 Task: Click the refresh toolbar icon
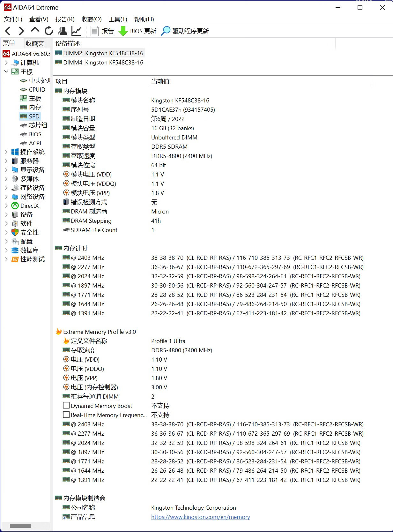(x=48, y=31)
